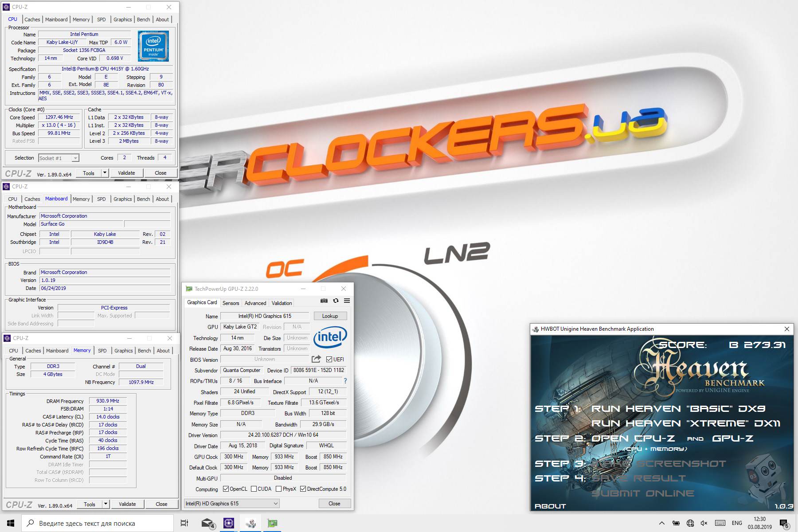Toggle the UEFI checkbox in GPU-Z
This screenshot has height=532, width=798.
pos(329,359)
